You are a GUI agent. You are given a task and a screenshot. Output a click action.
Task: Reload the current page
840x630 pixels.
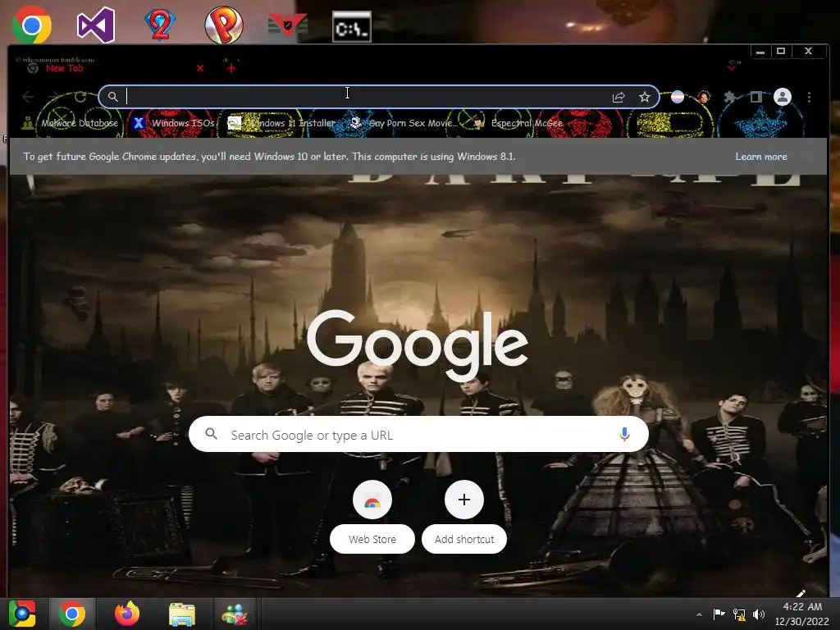click(x=80, y=97)
